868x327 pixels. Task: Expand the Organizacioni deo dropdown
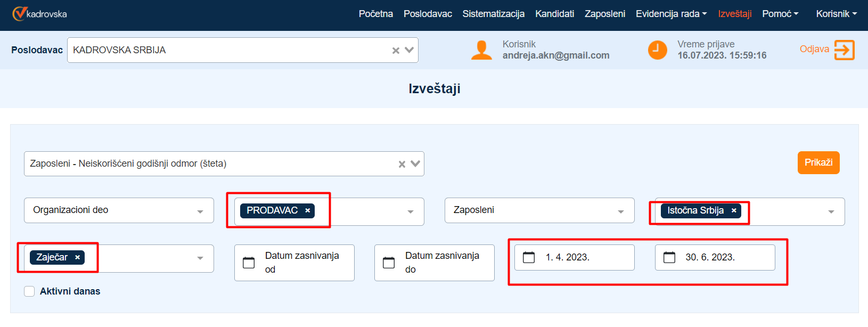(200, 211)
